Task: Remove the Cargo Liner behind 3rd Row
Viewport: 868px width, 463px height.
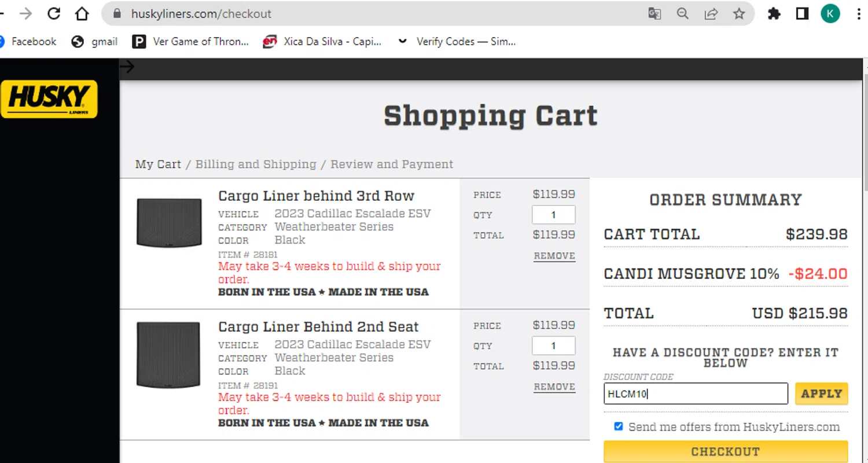Action: pos(554,256)
